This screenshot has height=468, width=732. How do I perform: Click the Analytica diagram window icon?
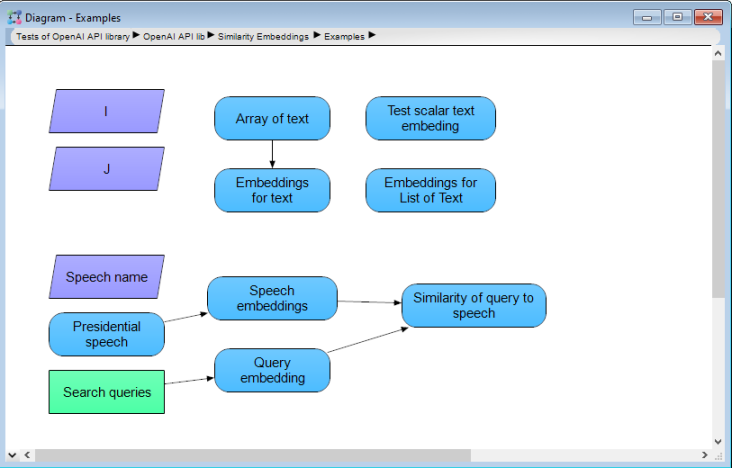point(14,17)
